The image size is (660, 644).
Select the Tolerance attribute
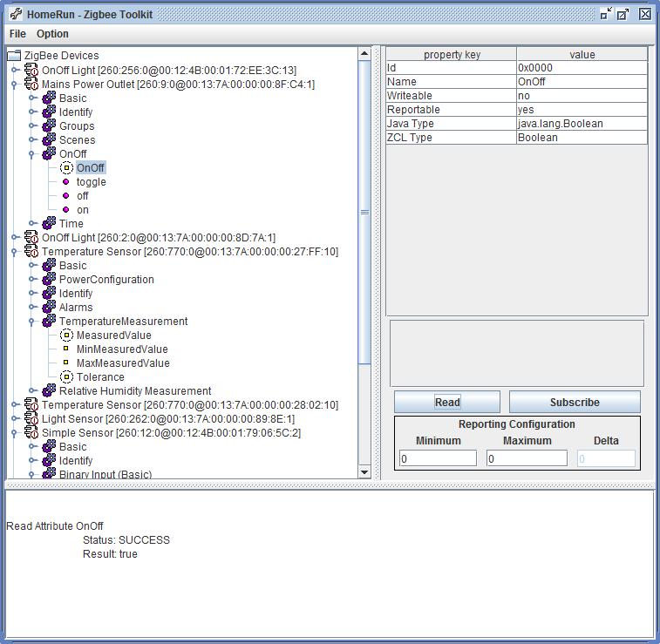(100, 376)
